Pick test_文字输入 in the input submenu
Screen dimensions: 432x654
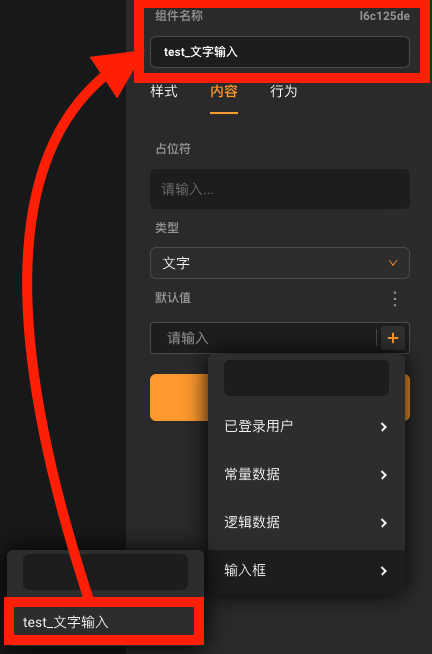[104, 622]
